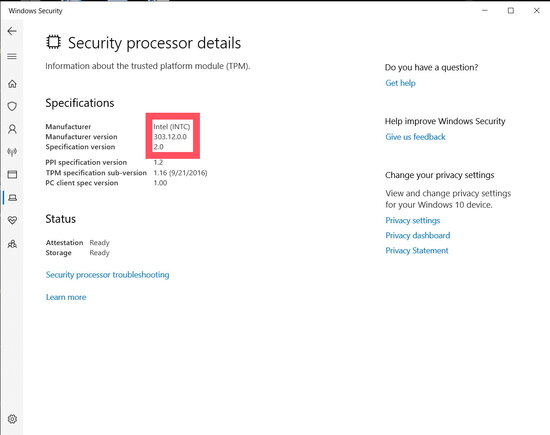Open Device performance & health heart icon

coord(12,220)
